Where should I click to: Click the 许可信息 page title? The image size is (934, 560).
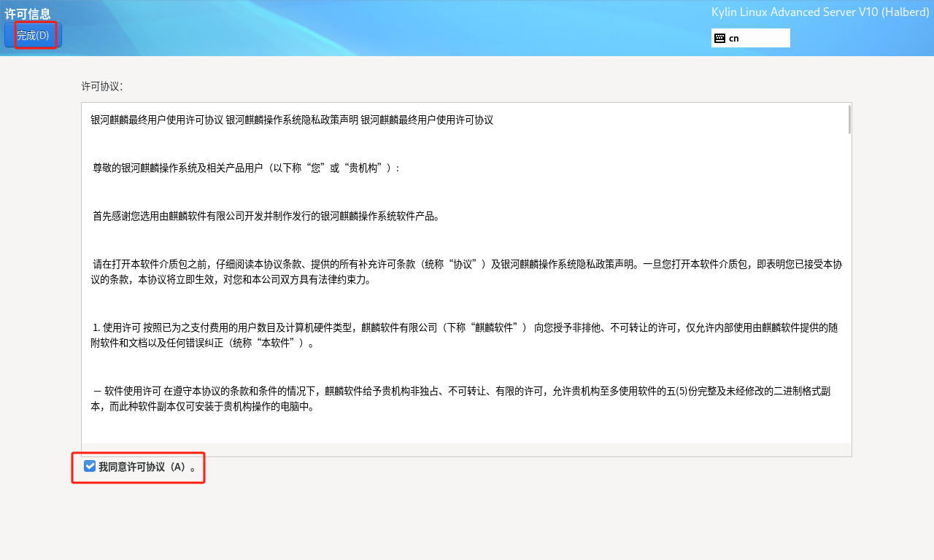point(28,13)
